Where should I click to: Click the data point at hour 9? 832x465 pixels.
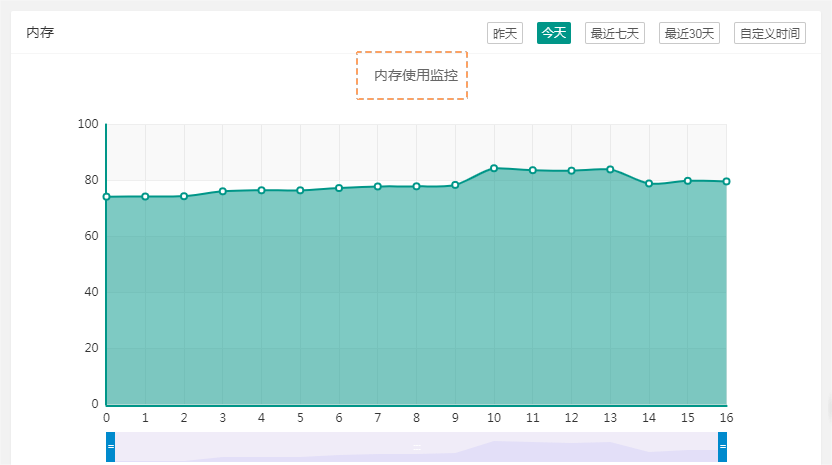tap(455, 185)
